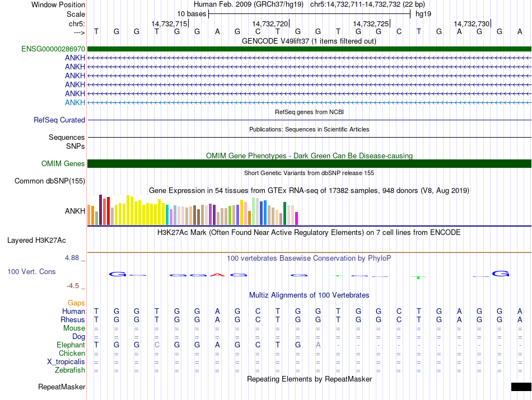Screen dimensions: 532x400
Task: Select the Elephant alignment row label
Action: tap(71, 345)
